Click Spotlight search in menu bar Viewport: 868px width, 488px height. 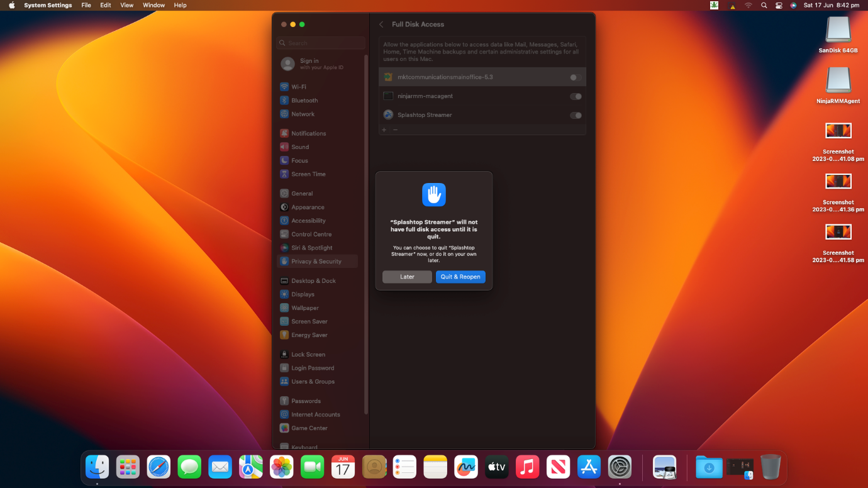coord(764,5)
